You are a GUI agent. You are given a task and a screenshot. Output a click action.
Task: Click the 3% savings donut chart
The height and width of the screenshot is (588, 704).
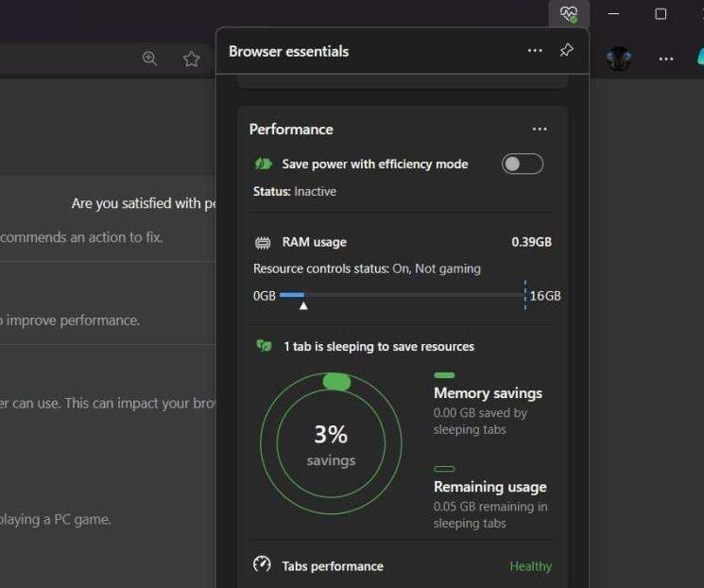pyautogui.click(x=331, y=443)
